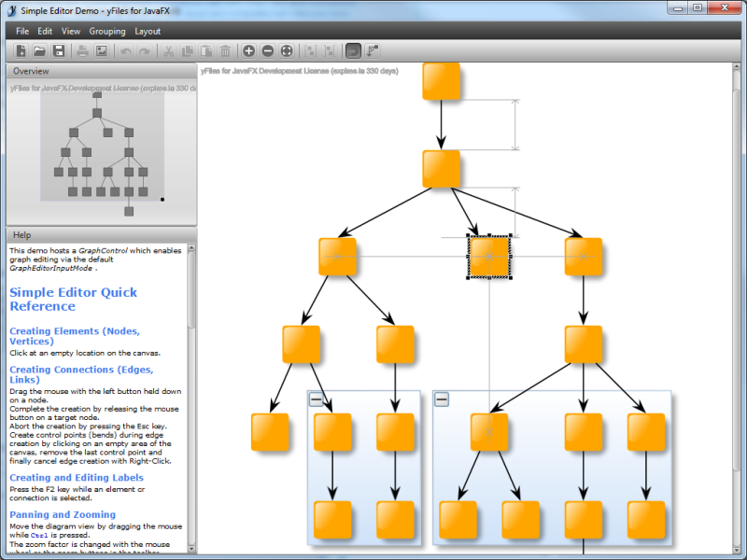Fit graph content to the view
The width and height of the screenshot is (747, 560).
pyautogui.click(x=287, y=51)
